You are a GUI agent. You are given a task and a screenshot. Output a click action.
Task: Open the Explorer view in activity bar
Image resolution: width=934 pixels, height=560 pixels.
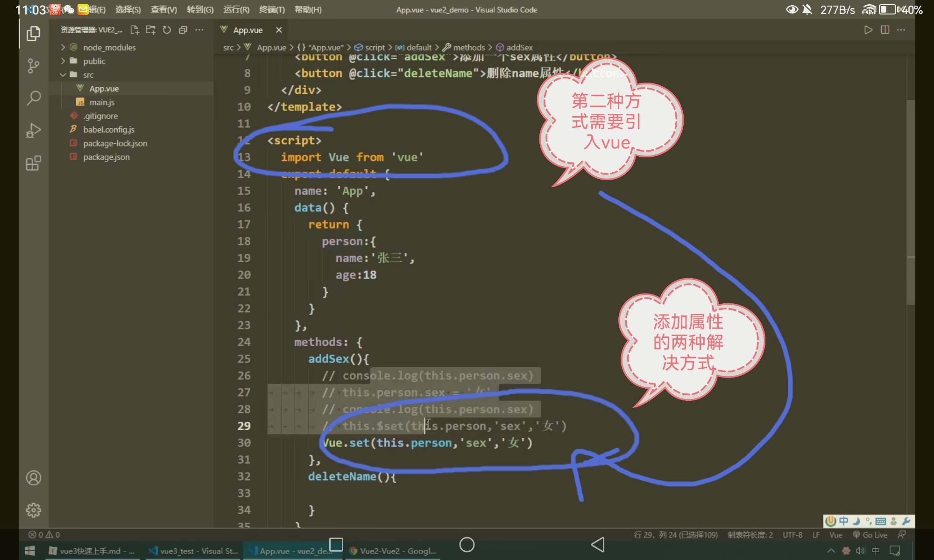pyautogui.click(x=33, y=34)
